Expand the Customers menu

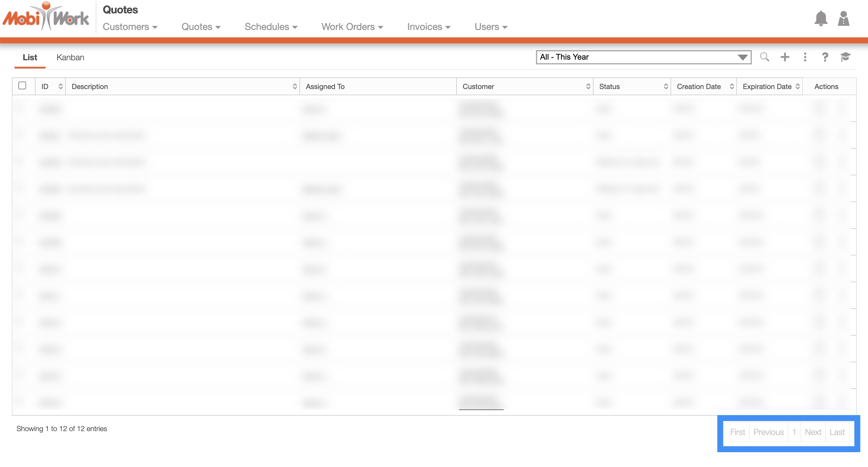(130, 27)
